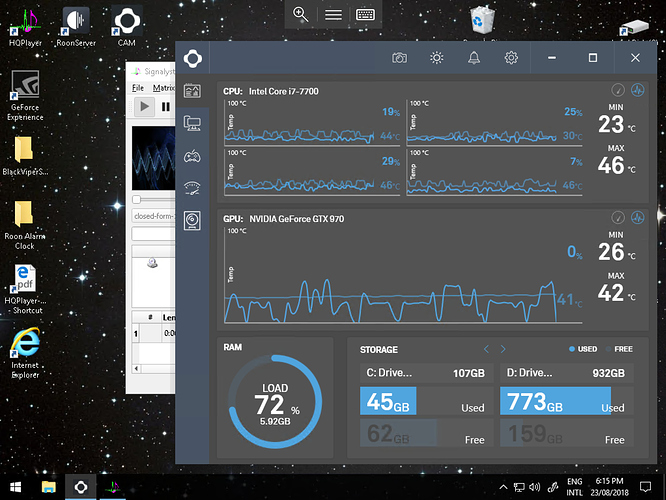Click the FREE legend indicator in Storage
The height and width of the screenshot is (500, 666).
pos(619,349)
